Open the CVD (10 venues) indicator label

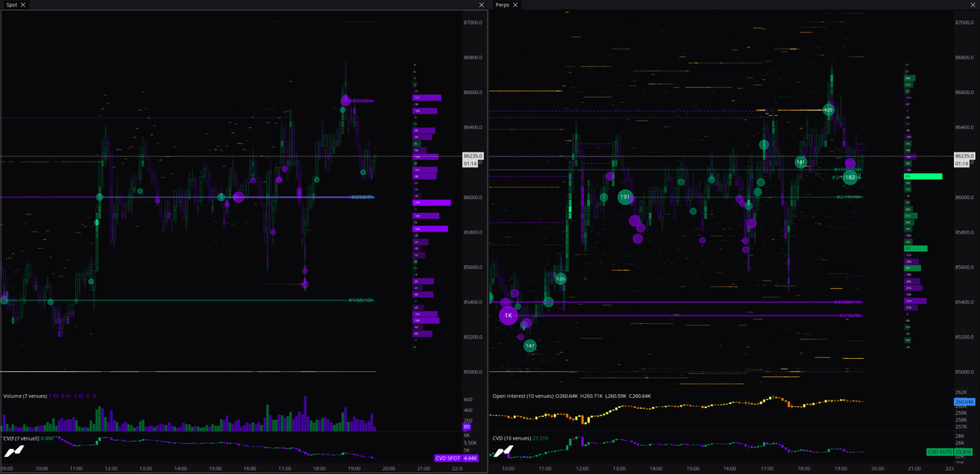(x=512, y=438)
